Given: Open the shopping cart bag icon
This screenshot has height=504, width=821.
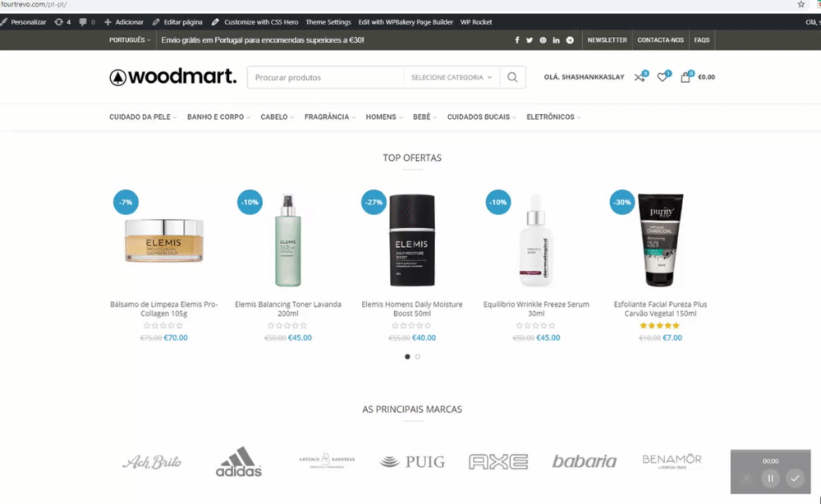Looking at the screenshot, I should click(686, 77).
